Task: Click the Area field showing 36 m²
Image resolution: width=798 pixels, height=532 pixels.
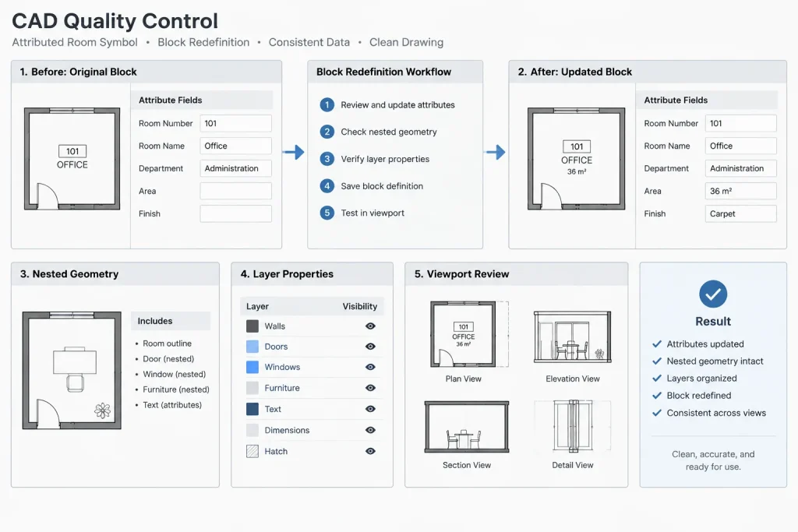Action: coord(741,192)
